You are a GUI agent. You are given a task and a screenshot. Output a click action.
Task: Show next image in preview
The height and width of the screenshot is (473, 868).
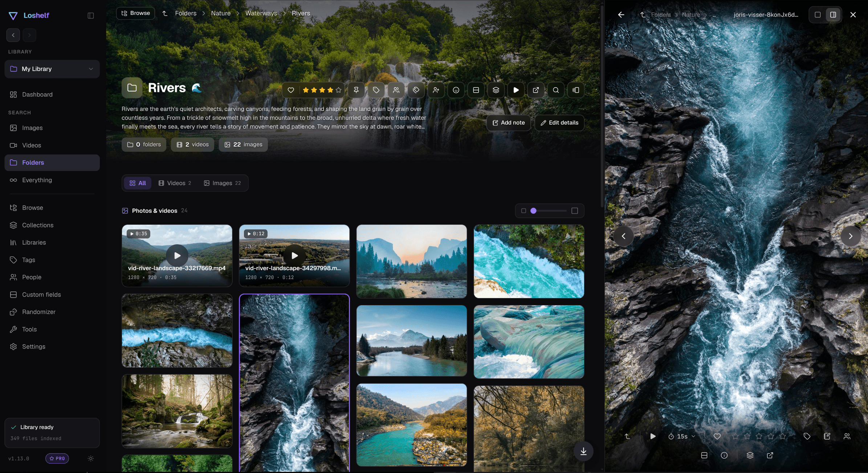(851, 236)
